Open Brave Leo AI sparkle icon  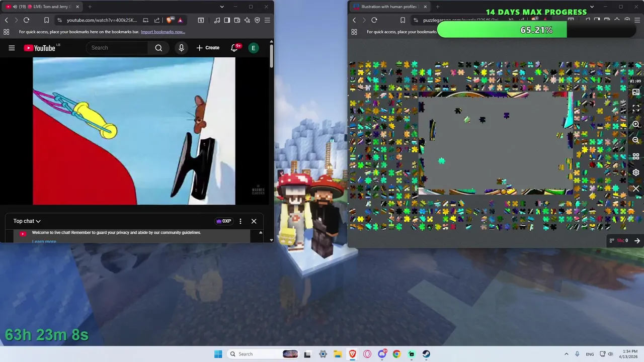point(247,20)
